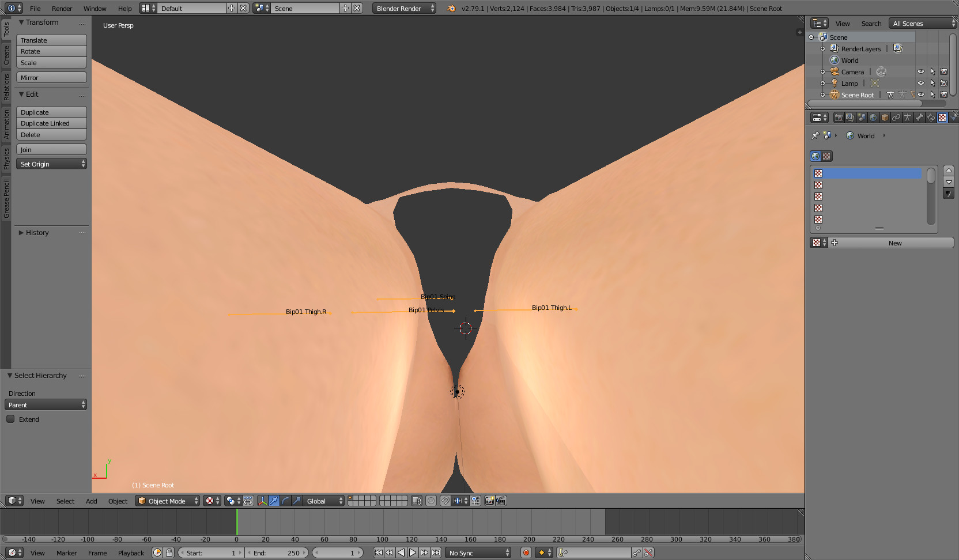Viewport: 959px width, 560px height.
Task: Open the Render properties tab camera icon
Action: coord(839,118)
